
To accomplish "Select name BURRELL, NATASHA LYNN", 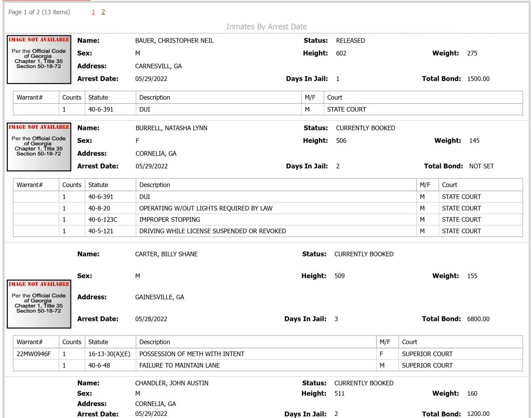I will (171, 128).
